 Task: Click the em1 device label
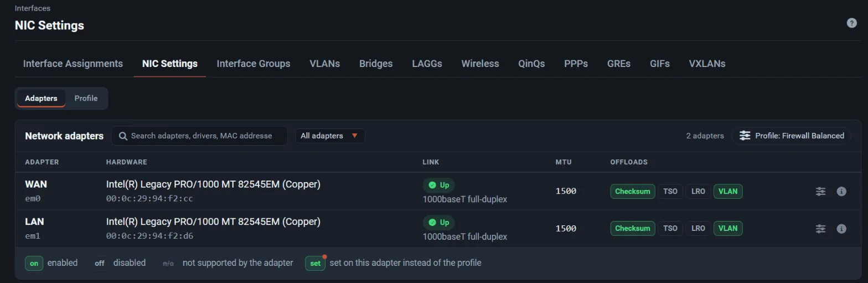point(33,235)
